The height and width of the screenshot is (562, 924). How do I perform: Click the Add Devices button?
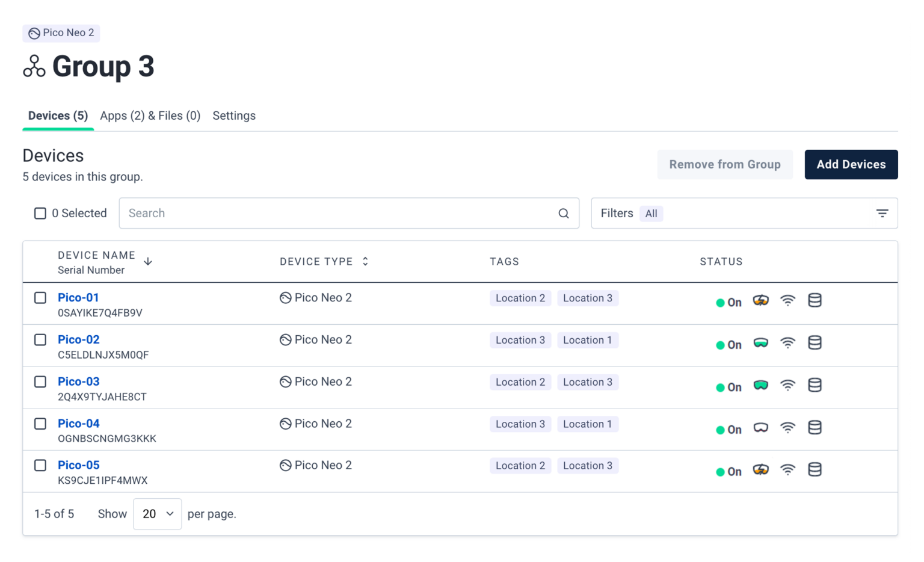pos(851,164)
